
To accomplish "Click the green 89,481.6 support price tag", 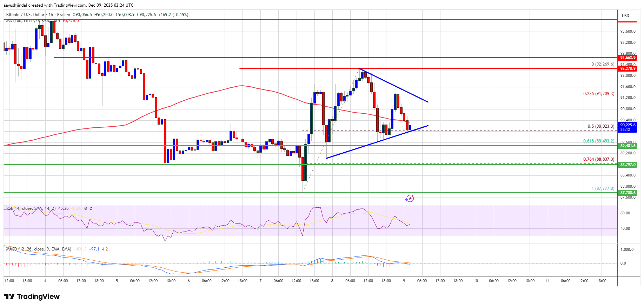I will click(628, 146).
